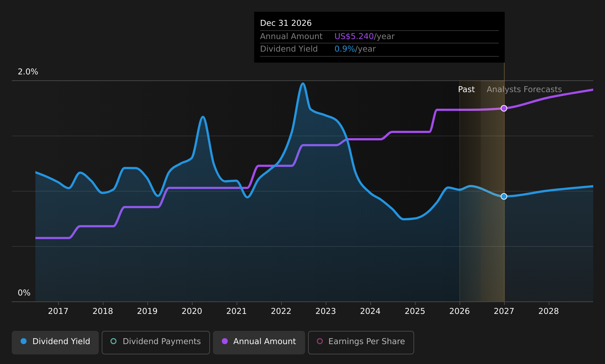605x364 pixels.
Task: Click the 0.9%/year tooltip value
Action: coord(355,49)
